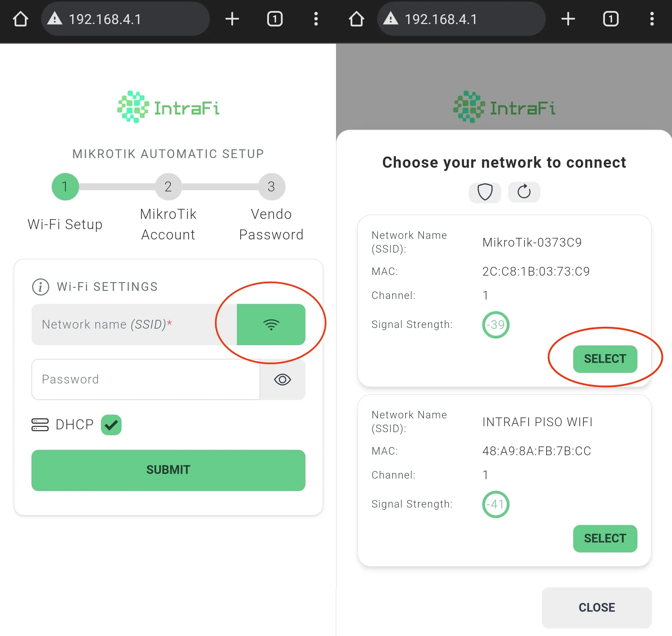Focus the Password field
The height and width of the screenshot is (636, 672).
coord(146,379)
